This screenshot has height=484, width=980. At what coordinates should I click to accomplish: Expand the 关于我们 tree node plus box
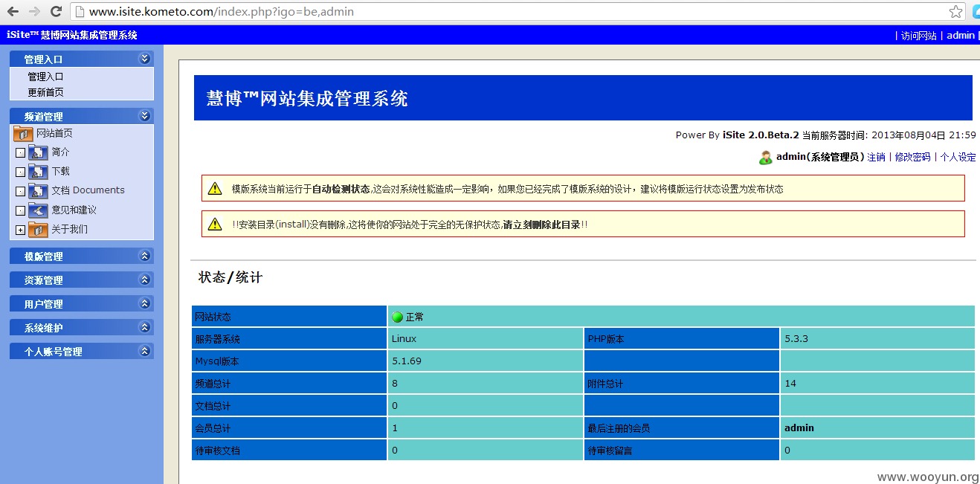tap(20, 230)
